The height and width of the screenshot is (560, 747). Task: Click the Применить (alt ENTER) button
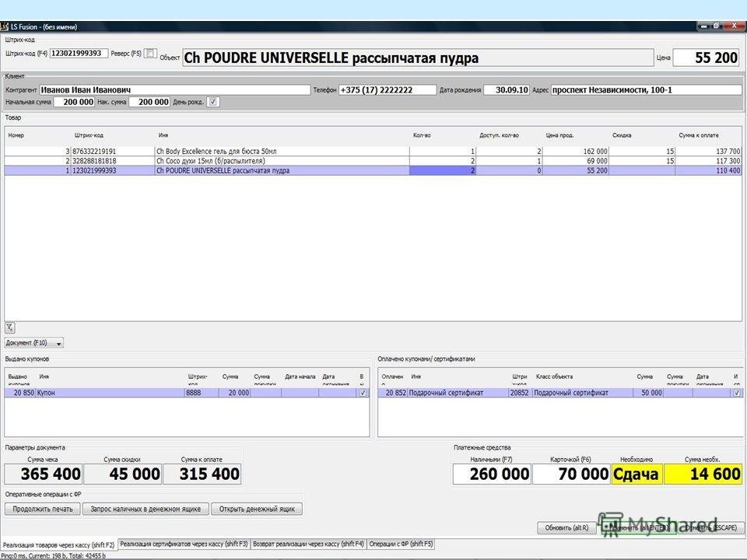[637, 527]
